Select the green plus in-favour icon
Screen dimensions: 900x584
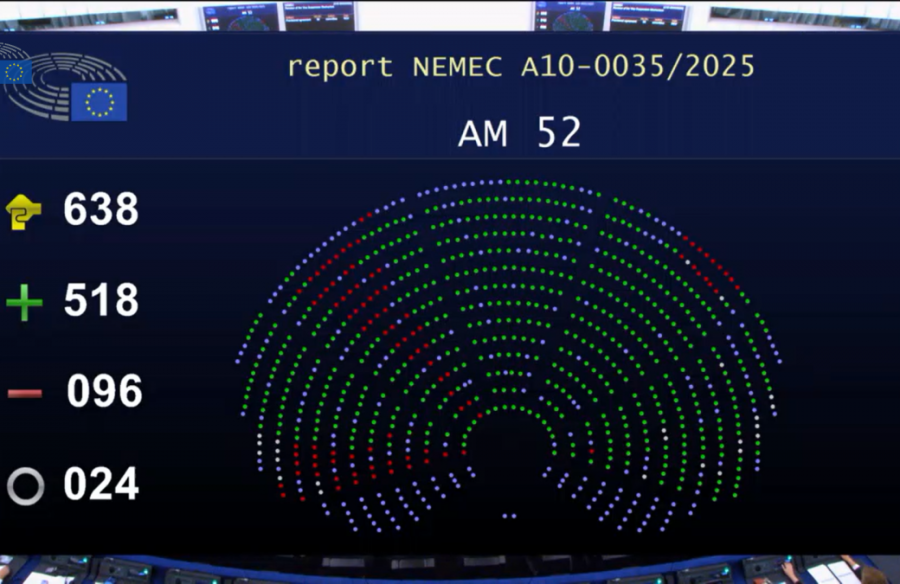tap(24, 302)
